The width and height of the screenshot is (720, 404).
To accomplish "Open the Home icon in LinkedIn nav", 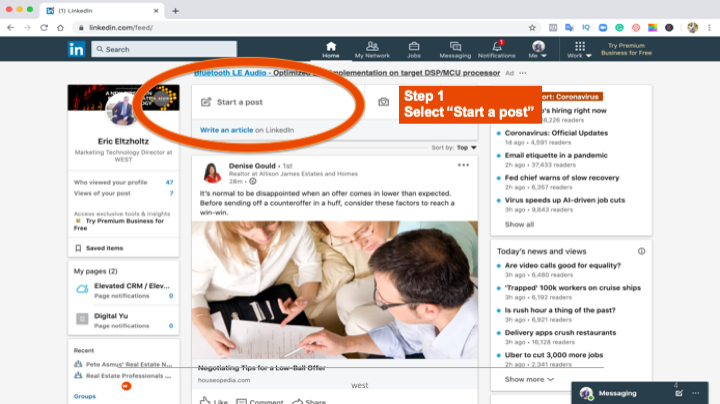I will [331, 48].
